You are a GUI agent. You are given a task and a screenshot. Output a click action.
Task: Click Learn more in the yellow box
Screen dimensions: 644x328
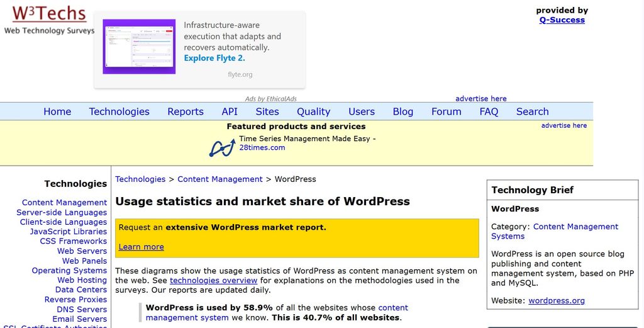[142, 247]
